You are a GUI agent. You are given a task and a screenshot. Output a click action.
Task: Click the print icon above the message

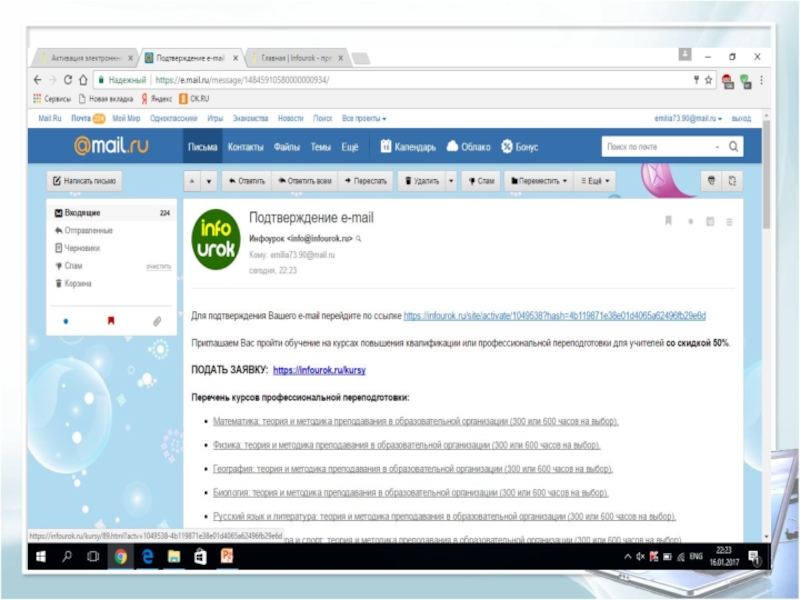(711, 181)
